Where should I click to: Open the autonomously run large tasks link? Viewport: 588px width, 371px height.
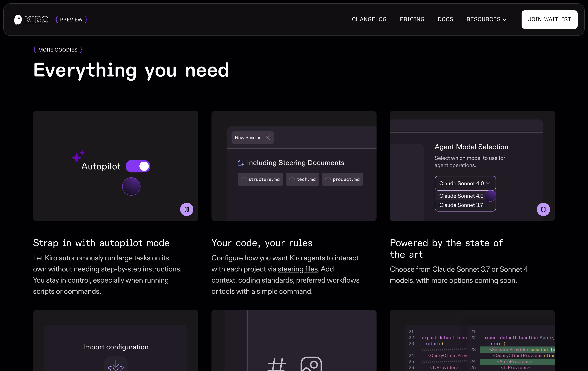(105, 258)
